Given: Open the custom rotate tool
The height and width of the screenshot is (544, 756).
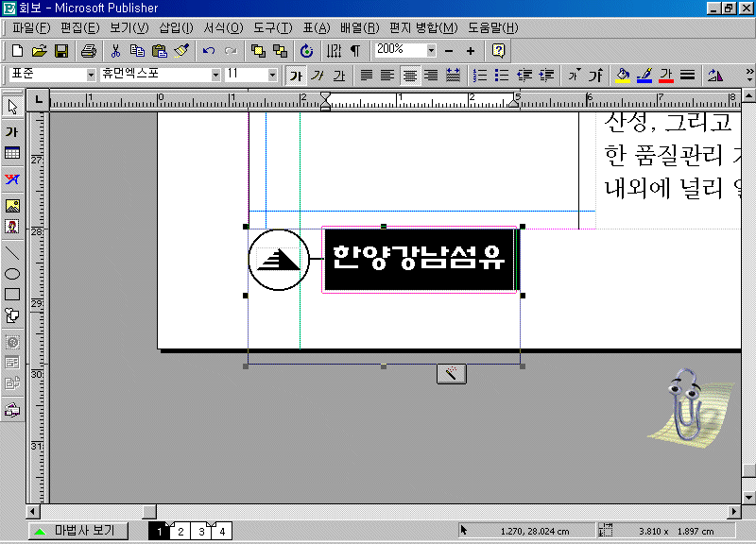Looking at the screenshot, I should tap(306, 51).
